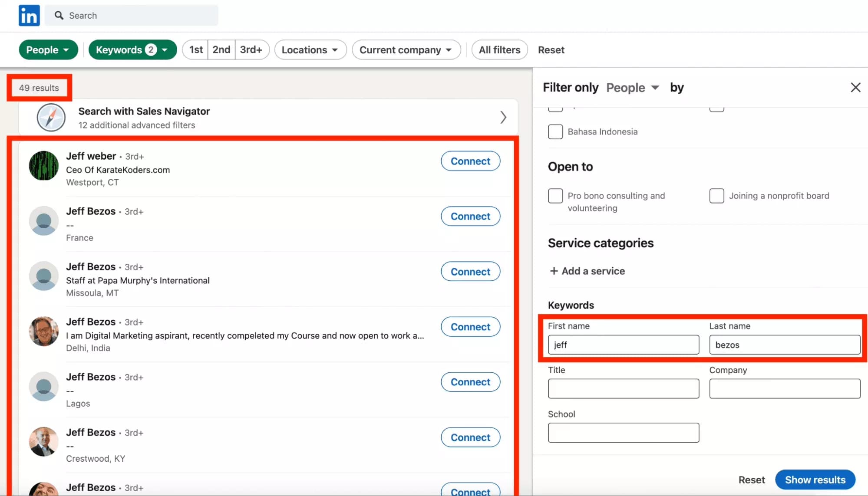Select the 3rd+ connections filter
Image resolution: width=868 pixels, height=496 pixels.
point(251,50)
